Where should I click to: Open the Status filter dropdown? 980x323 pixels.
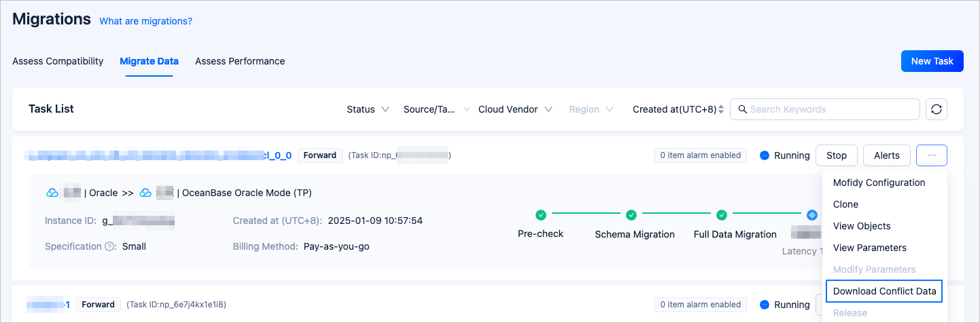[368, 109]
